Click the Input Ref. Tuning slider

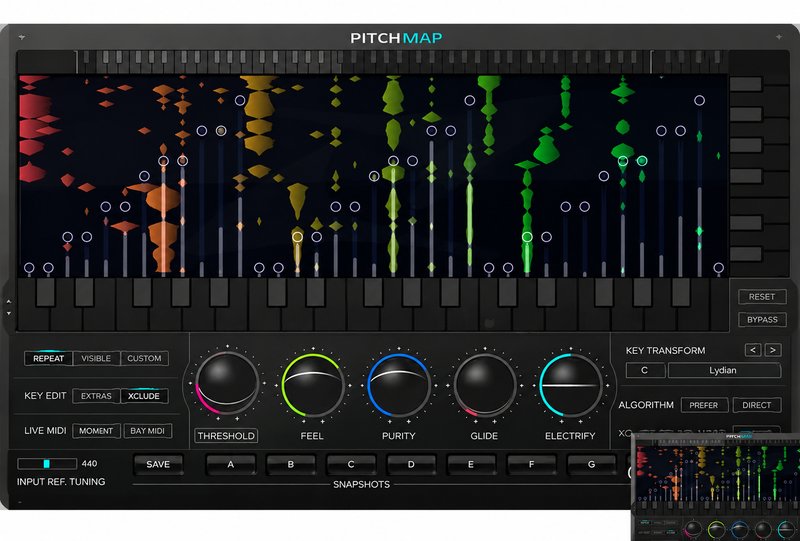47,463
